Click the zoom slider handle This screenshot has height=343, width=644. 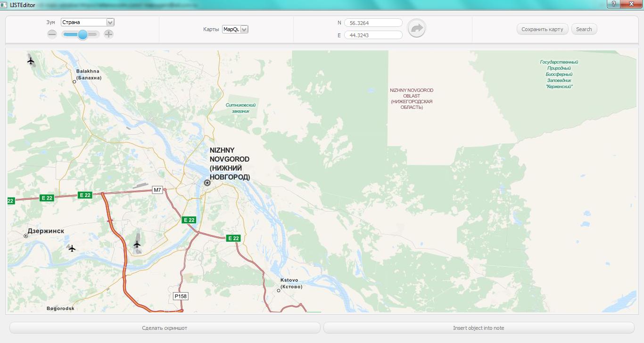[83, 34]
